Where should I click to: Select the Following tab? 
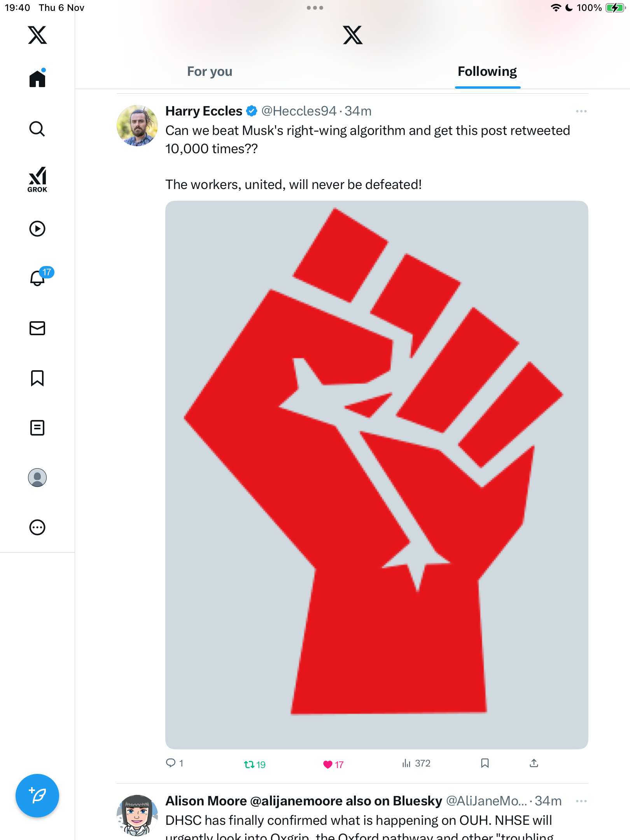tap(487, 72)
